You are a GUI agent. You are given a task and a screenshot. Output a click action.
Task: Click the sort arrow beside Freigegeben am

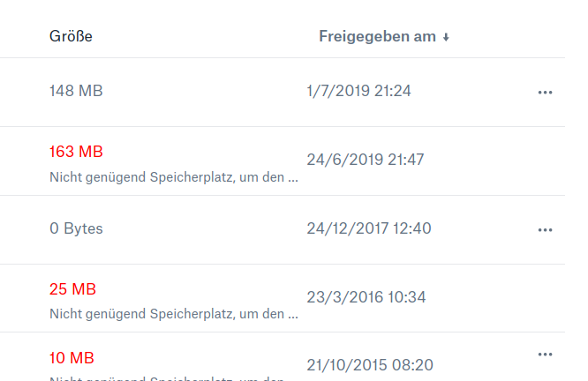[446, 37]
